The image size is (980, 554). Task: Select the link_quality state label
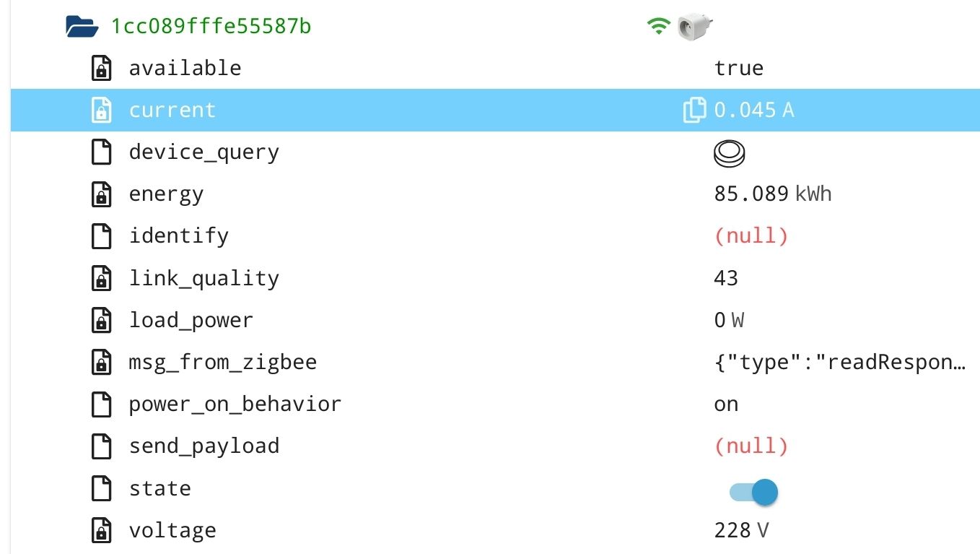(x=204, y=279)
